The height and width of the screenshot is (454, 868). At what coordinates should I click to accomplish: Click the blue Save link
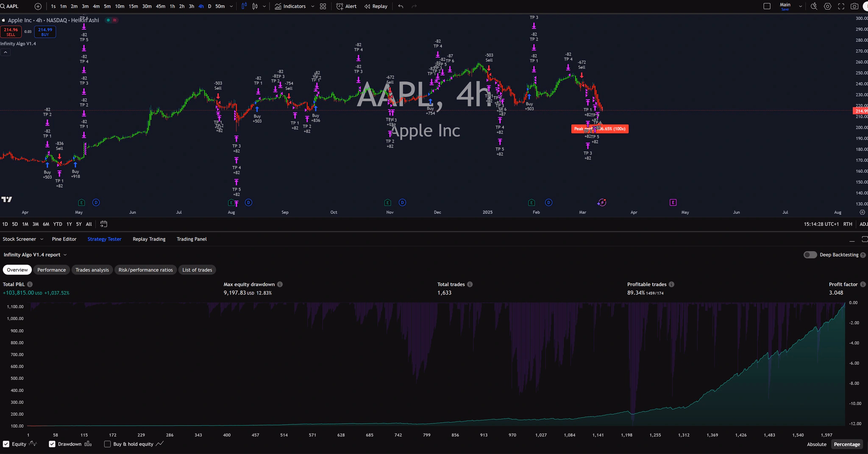(785, 9)
